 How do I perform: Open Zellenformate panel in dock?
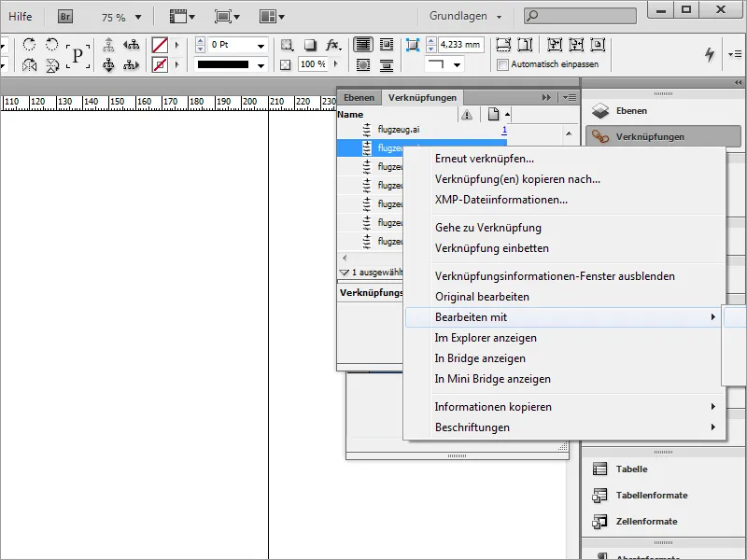point(663,522)
